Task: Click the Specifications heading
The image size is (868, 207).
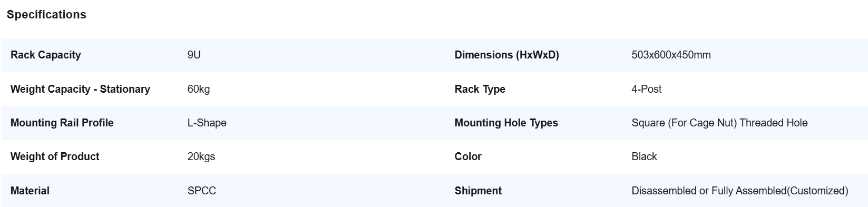Action: [x=46, y=15]
